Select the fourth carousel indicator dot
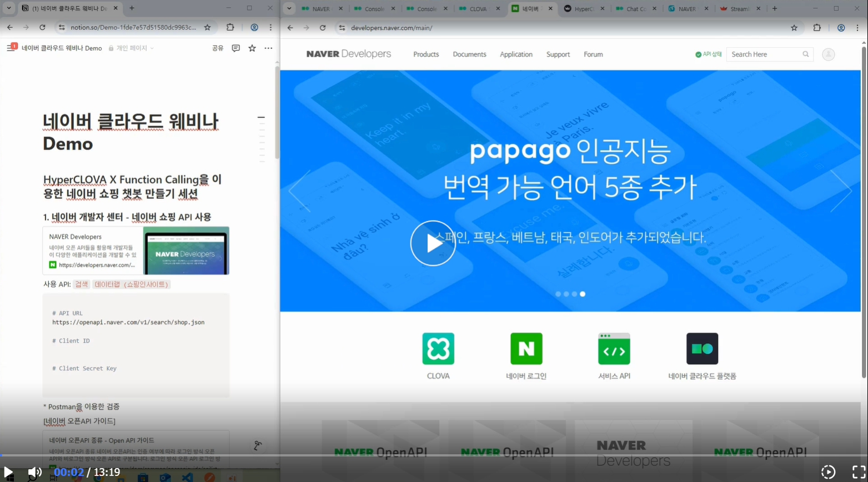The image size is (868, 482). point(583,294)
